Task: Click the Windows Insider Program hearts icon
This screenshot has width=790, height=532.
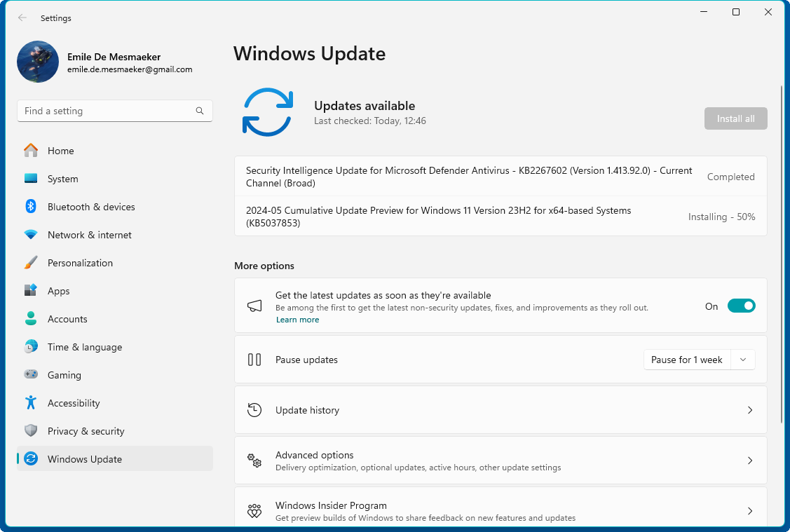Action: 254,511
